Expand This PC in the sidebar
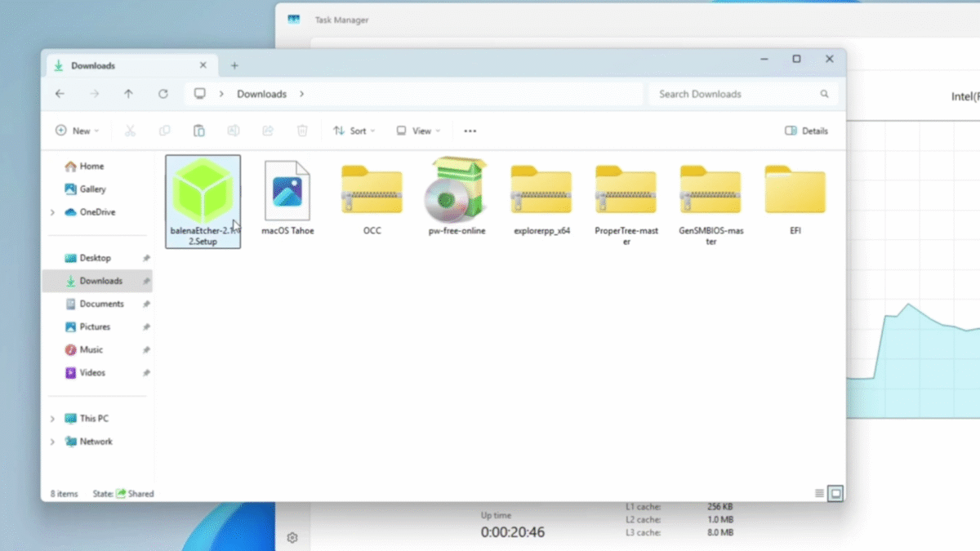The image size is (980, 551). point(52,418)
